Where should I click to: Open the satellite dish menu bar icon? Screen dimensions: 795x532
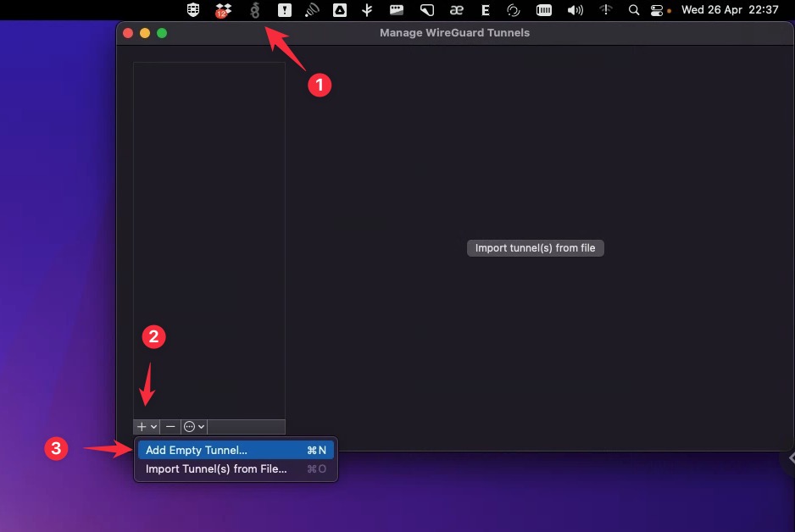tap(312, 10)
